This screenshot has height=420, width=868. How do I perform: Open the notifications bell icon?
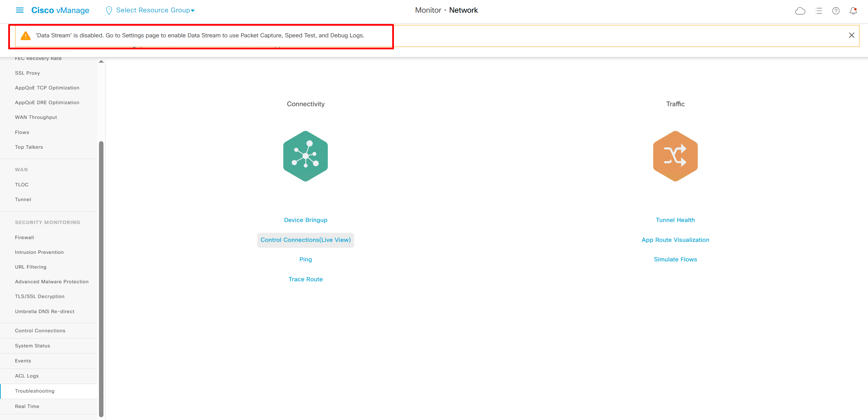tap(853, 11)
